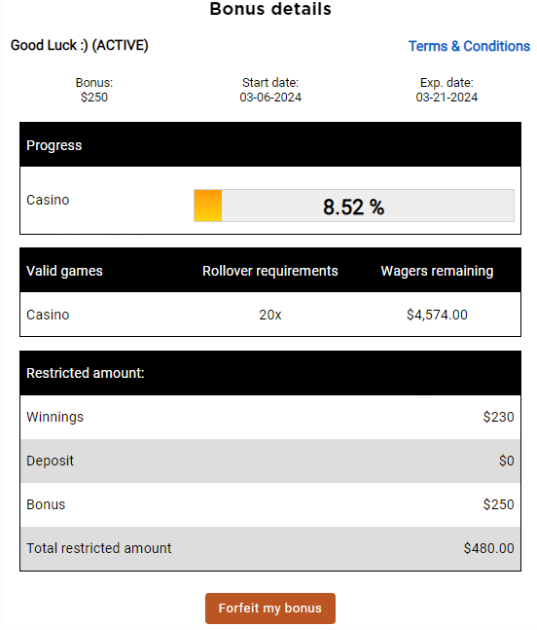
Task: Click the Casino progress bar at 8.52 %
Action: coord(354,206)
